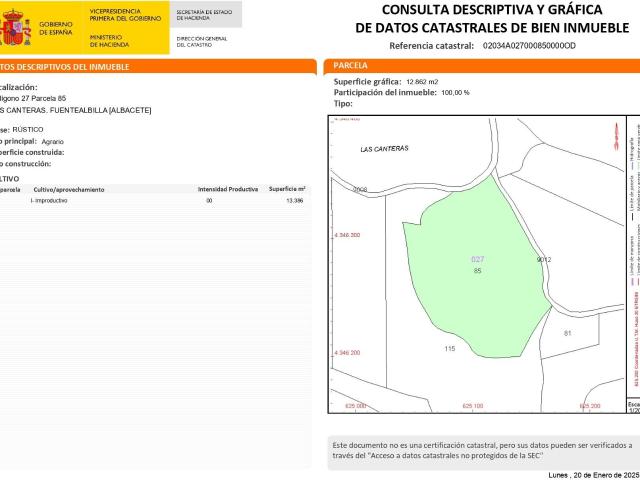Image resolution: width=640 pixels, height=480 pixels.
Task: Click the 'Polígono 27 Parcela 85' line
Action: coord(33,98)
